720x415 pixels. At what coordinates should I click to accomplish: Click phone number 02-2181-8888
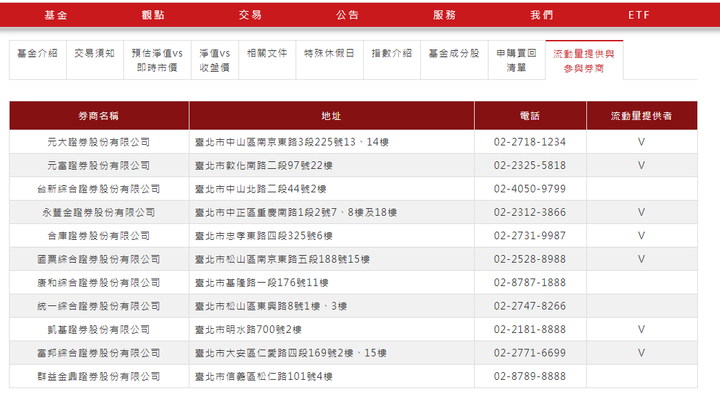530,330
